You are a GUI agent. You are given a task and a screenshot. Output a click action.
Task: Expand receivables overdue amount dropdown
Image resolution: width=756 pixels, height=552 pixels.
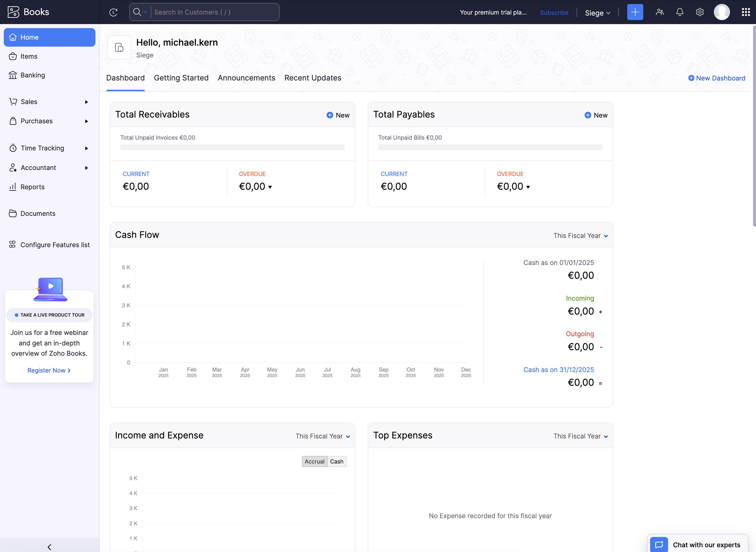(x=270, y=187)
